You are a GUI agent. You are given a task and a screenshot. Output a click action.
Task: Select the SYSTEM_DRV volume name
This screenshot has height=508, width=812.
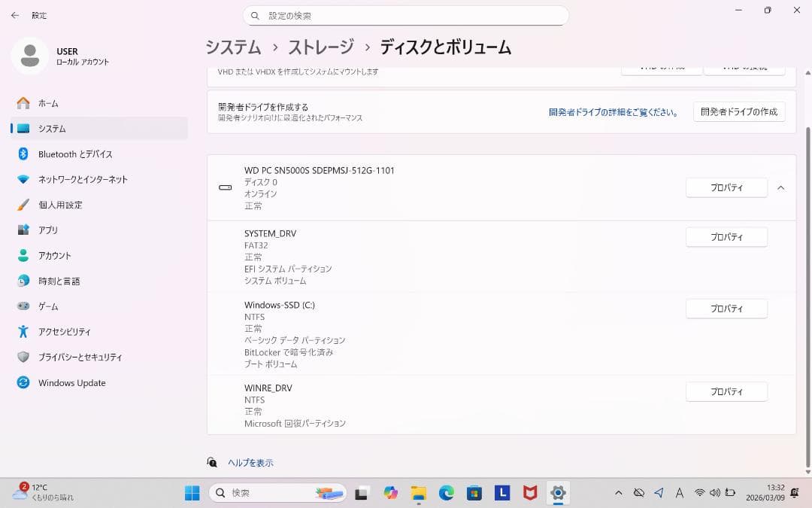[271, 234]
